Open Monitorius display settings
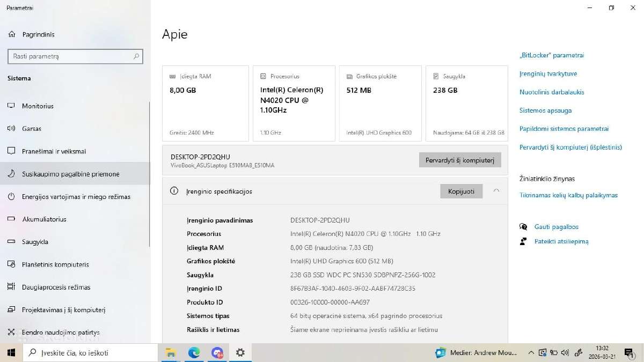This screenshot has height=362, width=644. click(75, 106)
